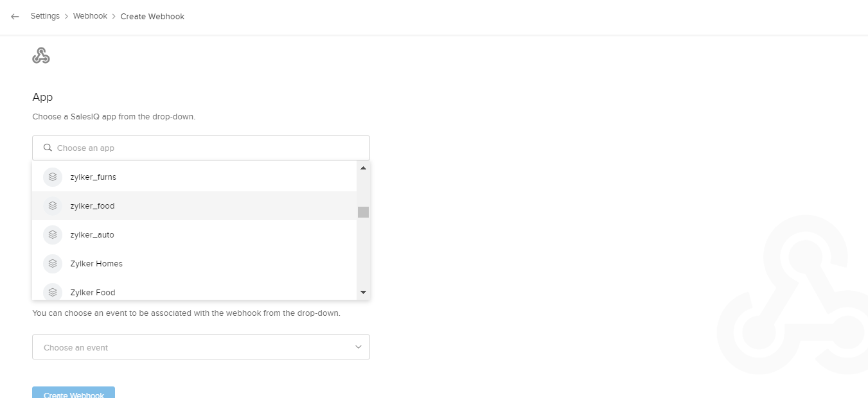Click the back arrow icon
Screen dimensions: 868x398
pyautogui.click(x=15, y=17)
